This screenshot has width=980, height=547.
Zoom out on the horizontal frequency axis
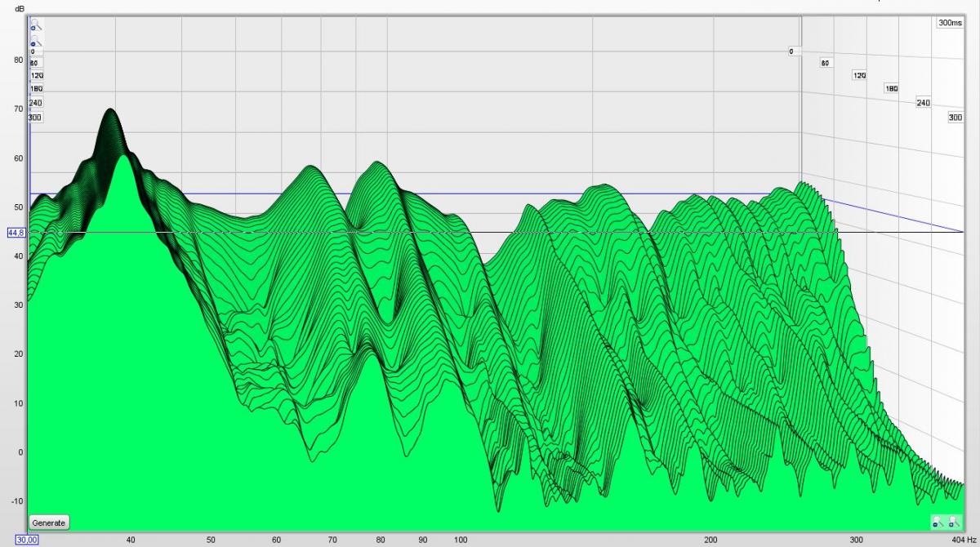pyautogui.click(x=938, y=522)
